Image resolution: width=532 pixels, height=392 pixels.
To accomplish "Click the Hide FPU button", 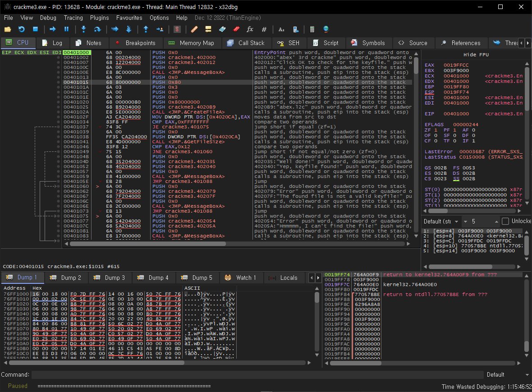I will click(476, 55).
